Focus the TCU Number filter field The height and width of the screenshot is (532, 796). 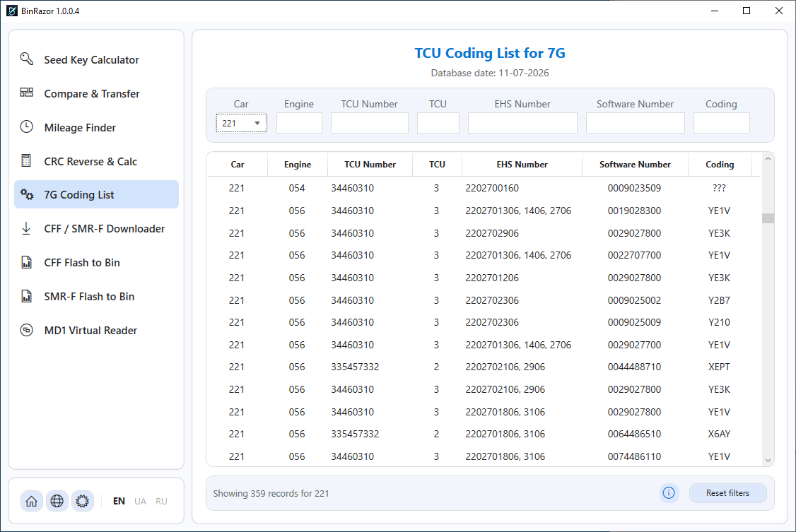(369, 123)
